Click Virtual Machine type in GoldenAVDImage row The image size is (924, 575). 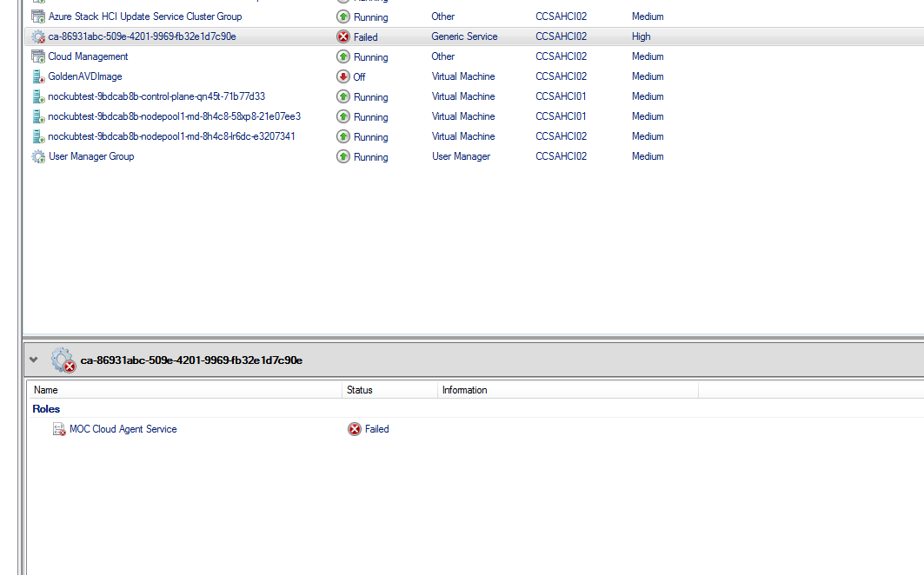463,76
